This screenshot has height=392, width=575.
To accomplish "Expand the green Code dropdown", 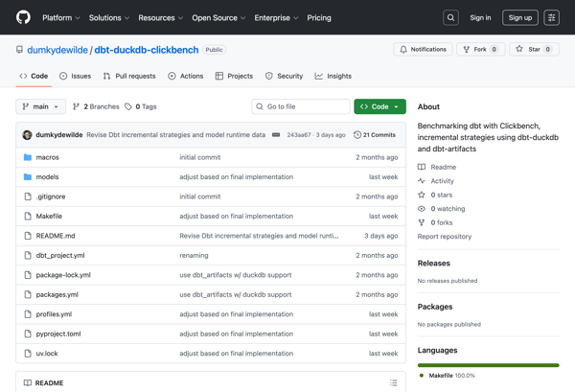I will point(379,106).
